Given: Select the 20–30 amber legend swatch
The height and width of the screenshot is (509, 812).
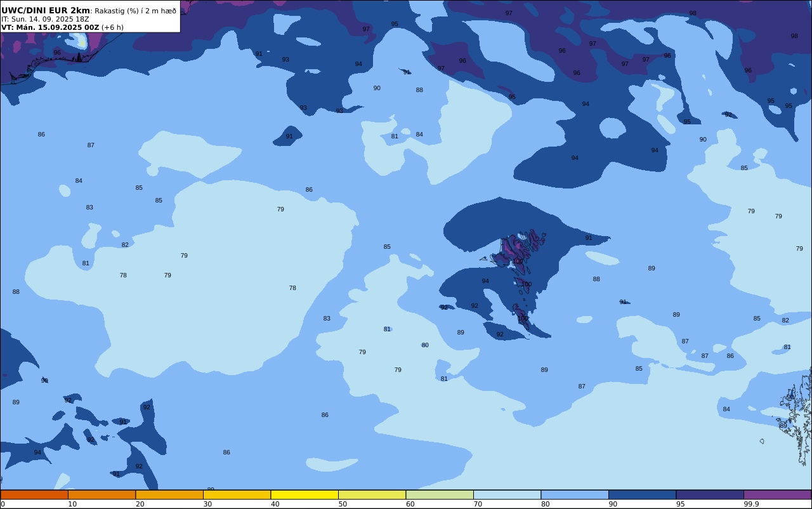Looking at the screenshot, I should pyautogui.click(x=169, y=494).
